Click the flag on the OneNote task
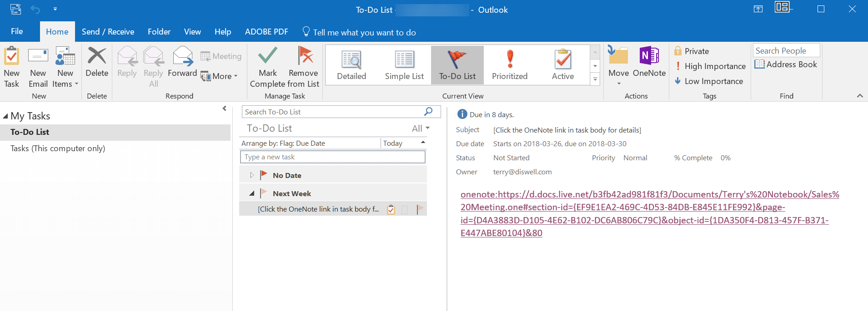The height and width of the screenshot is (311, 868). pos(420,209)
